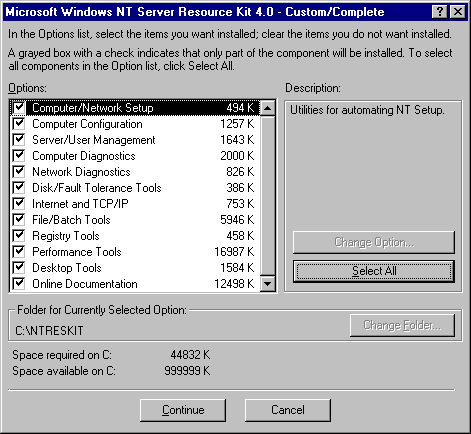
Task: Toggle the Server/User Management checkbox
Action: (x=19, y=140)
